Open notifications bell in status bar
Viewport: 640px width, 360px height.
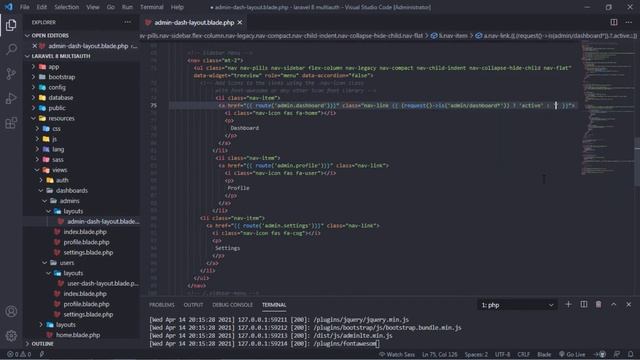631,354
